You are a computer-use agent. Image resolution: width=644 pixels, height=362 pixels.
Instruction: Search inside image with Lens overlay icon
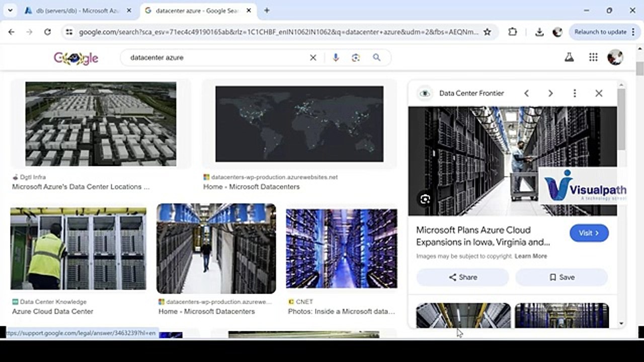point(425,199)
